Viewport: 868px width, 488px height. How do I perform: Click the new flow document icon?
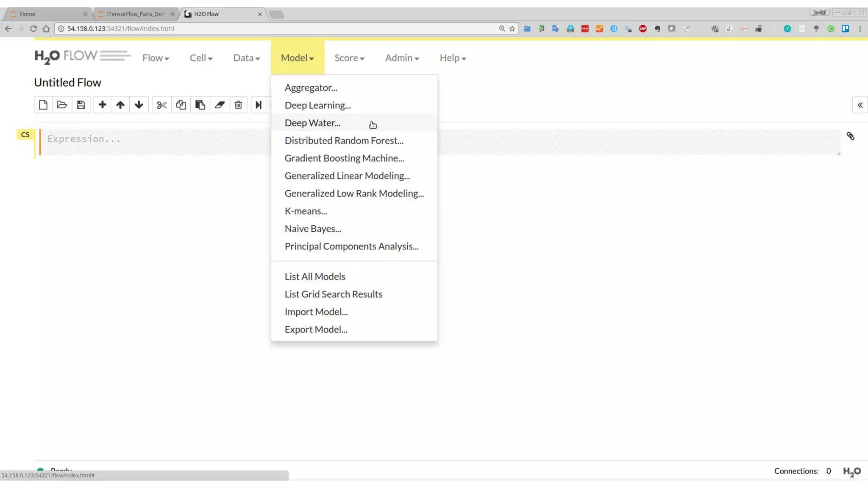[x=43, y=105]
